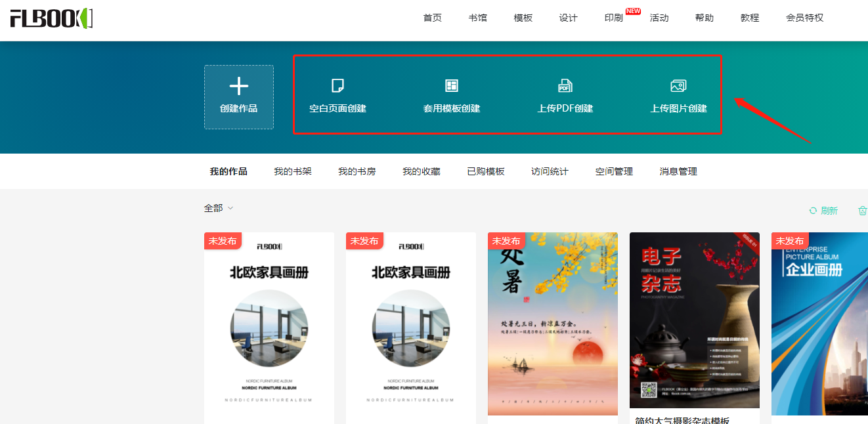Visit the 会员特权 page
The height and width of the screenshot is (424, 868).
[804, 18]
